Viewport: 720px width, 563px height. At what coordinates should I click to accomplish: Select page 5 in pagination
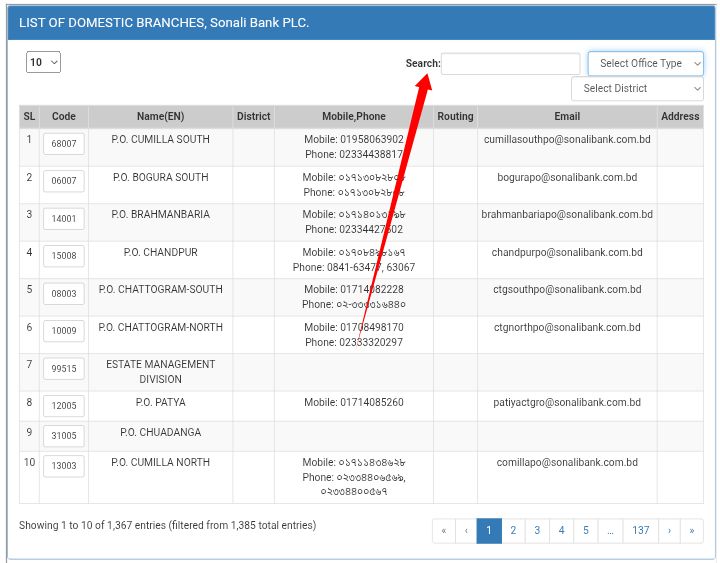pos(586,531)
